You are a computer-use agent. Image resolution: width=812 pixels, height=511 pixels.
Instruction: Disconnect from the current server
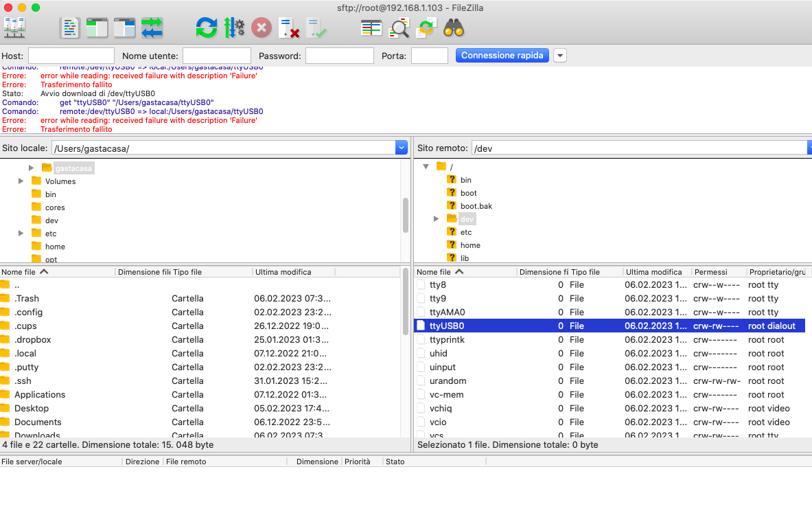click(x=289, y=28)
